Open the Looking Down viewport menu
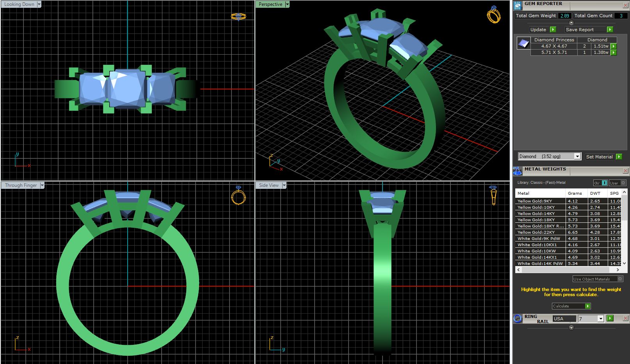Screen dimensions: 630x364 point(39,4)
